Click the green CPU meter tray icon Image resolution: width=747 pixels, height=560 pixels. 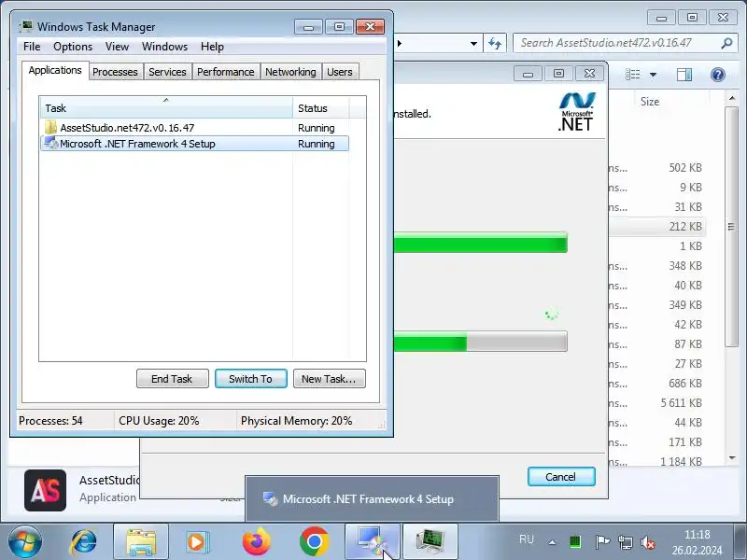(x=575, y=541)
